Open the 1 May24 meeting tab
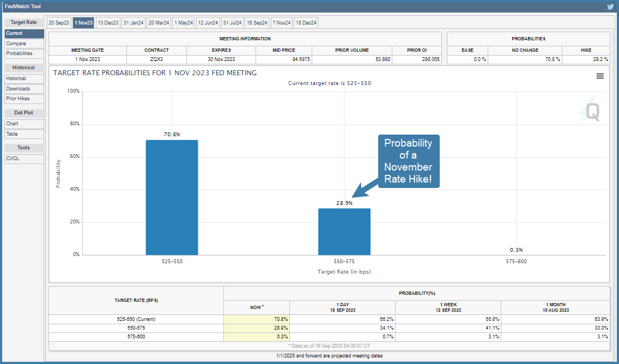Image resolution: width=619 pixels, height=364 pixels. click(x=184, y=23)
